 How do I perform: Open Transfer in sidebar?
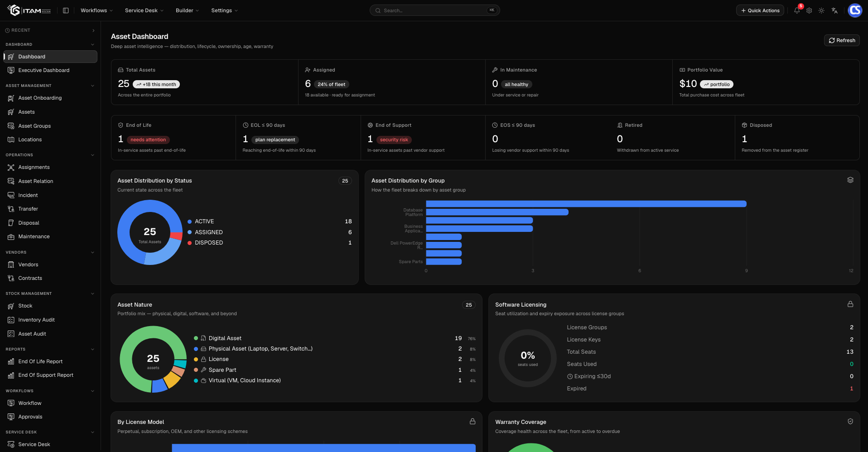click(50, 209)
